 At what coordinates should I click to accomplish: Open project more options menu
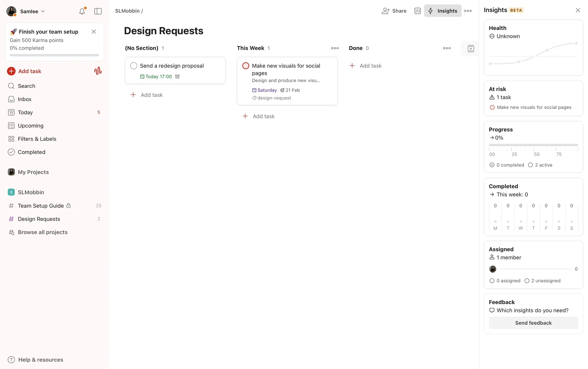(x=468, y=11)
